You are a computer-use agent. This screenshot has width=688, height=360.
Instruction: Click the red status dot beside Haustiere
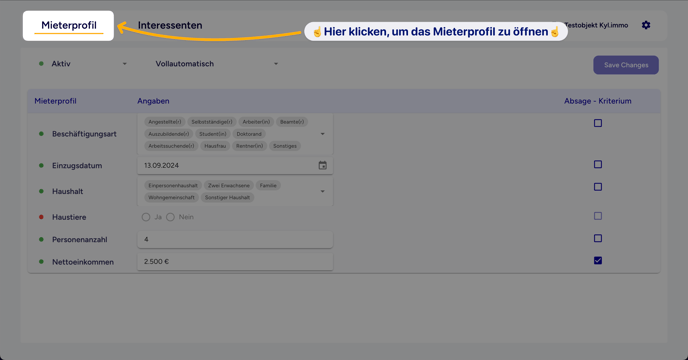(x=41, y=217)
